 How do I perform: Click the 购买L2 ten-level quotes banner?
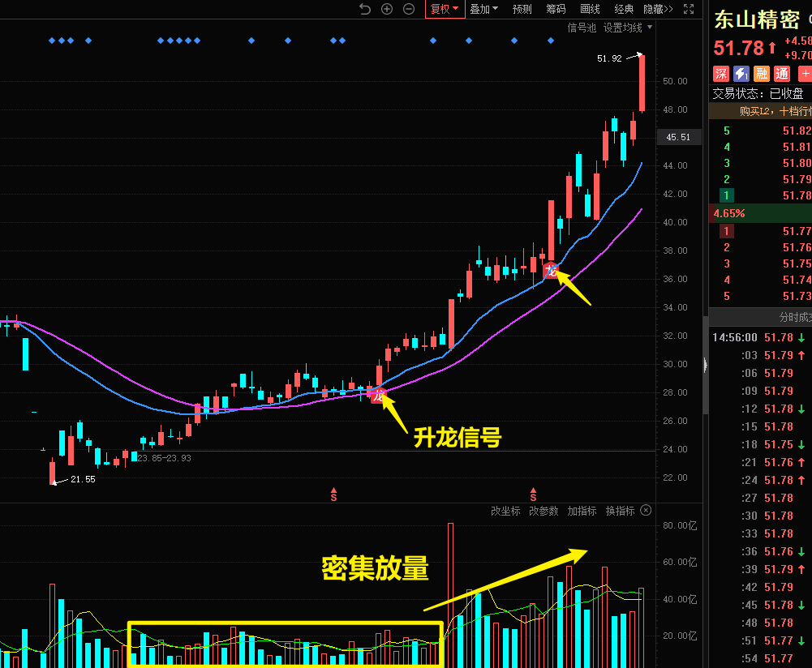tap(760, 111)
